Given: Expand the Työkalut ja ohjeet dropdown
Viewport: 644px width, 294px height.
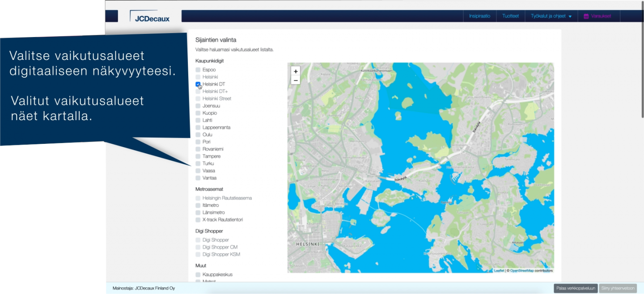Looking at the screenshot, I should tap(551, 16).
